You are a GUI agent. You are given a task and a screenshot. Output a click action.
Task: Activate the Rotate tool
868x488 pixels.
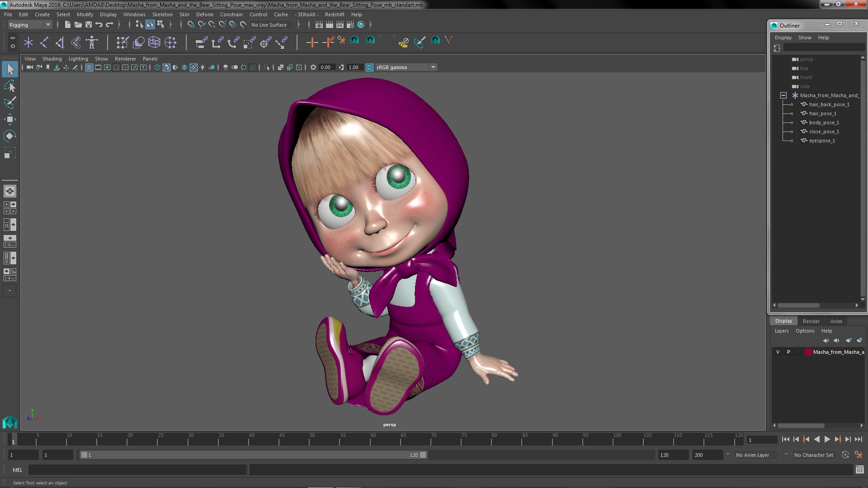(9, 136)
